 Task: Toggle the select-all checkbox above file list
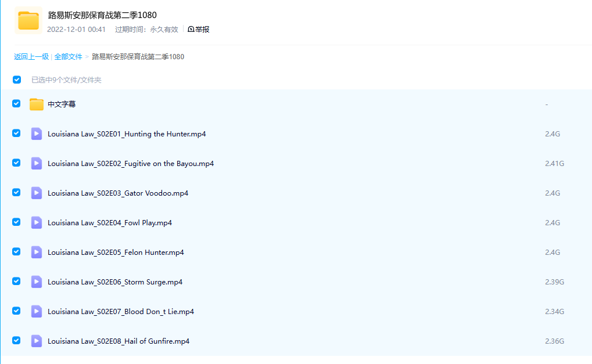[17, 80]
